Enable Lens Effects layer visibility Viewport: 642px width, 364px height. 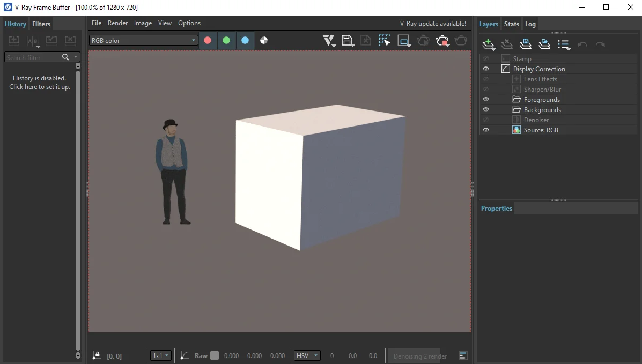pyautogui.click(x=486, y=79)
